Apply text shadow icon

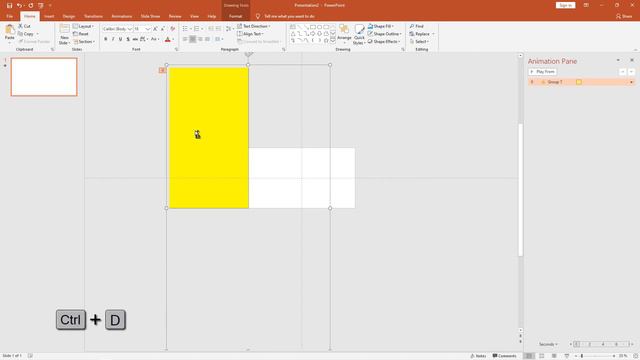pos(128,39)
